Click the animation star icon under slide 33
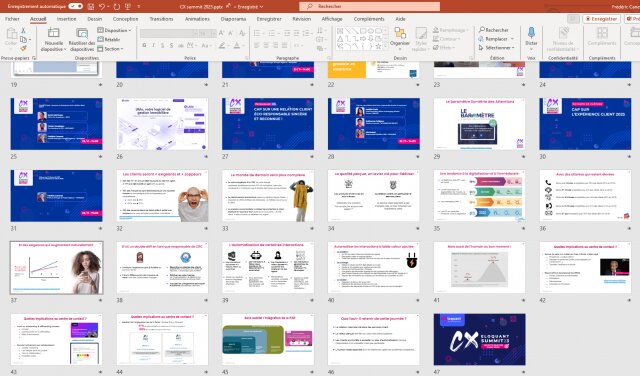The width and height of the screenshot is (640, 376). tap(312, 228)
